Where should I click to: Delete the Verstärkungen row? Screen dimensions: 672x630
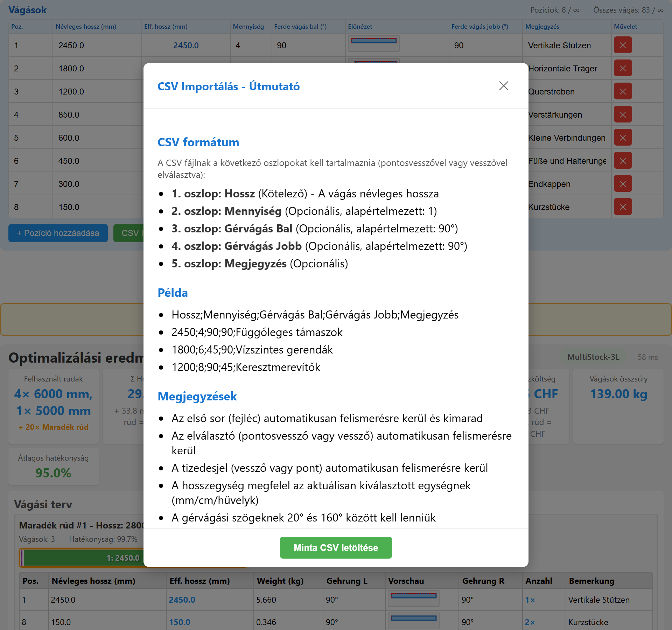(x=623, y=114)
